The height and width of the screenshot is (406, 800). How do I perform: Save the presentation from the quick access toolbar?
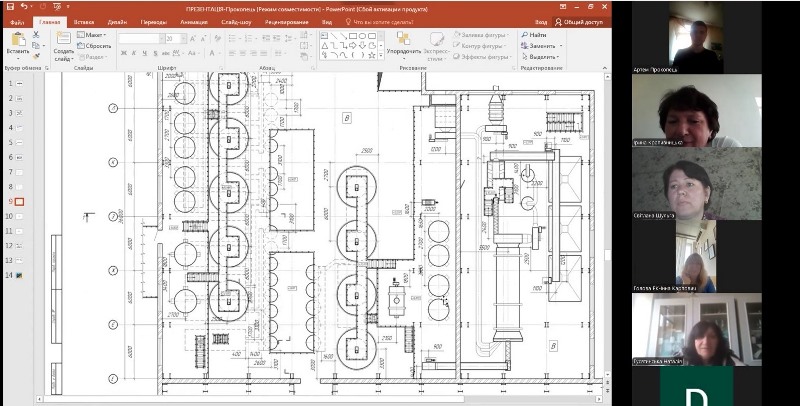(10, 7)
